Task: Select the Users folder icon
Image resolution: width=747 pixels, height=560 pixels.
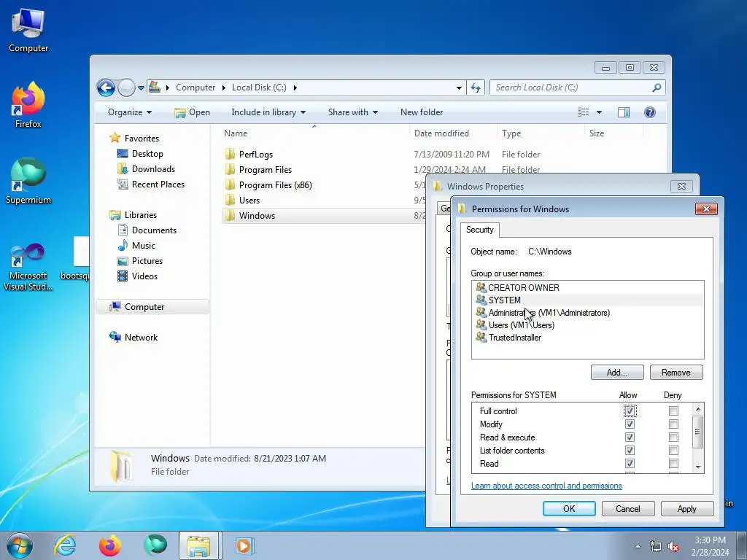Action: 230,200
